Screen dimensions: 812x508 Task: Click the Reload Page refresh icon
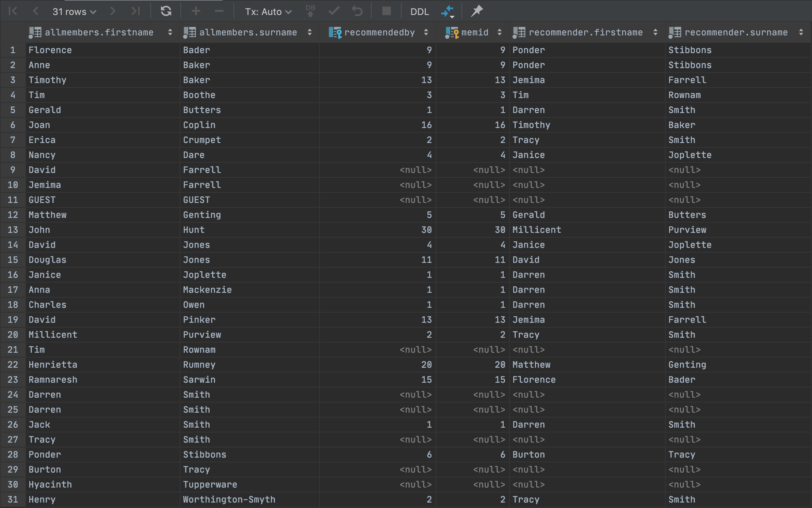pos(166,11)
